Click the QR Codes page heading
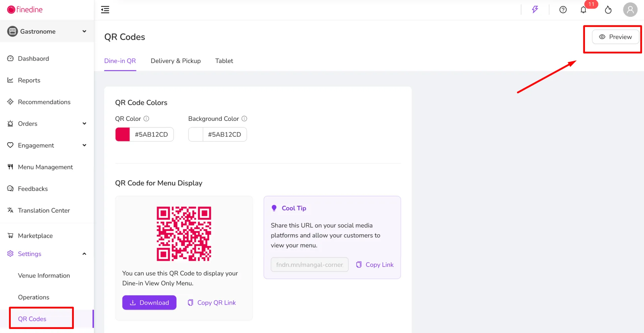The height and width of the screenshot is (333, 644). [125, 37]
